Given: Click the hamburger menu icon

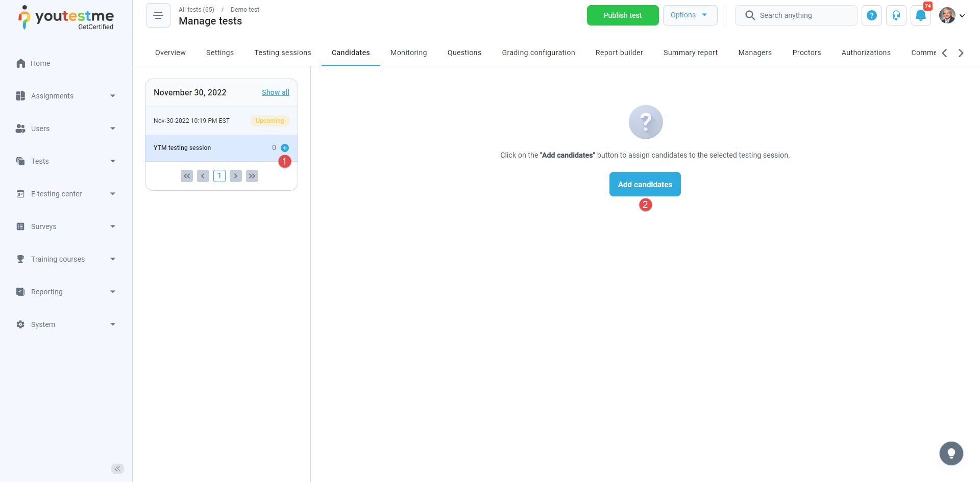Looking at the screenshot, I should [x=158, y=15].
